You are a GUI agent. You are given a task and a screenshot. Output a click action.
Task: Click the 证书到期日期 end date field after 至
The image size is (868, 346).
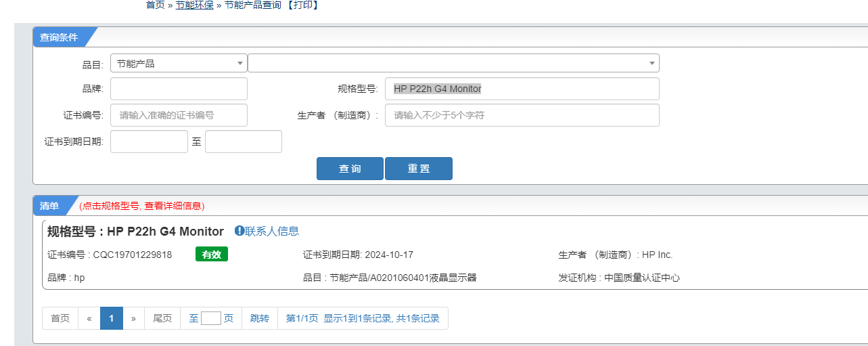pos(244,142)
